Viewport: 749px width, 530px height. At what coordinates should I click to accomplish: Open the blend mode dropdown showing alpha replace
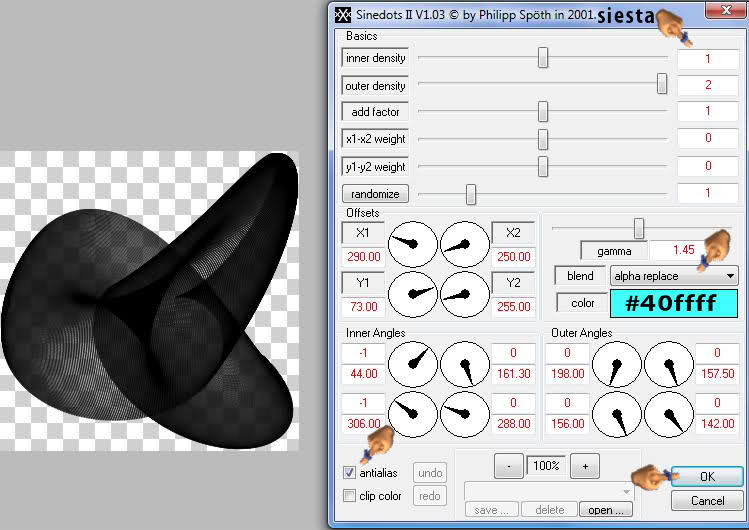click(674, 276)
